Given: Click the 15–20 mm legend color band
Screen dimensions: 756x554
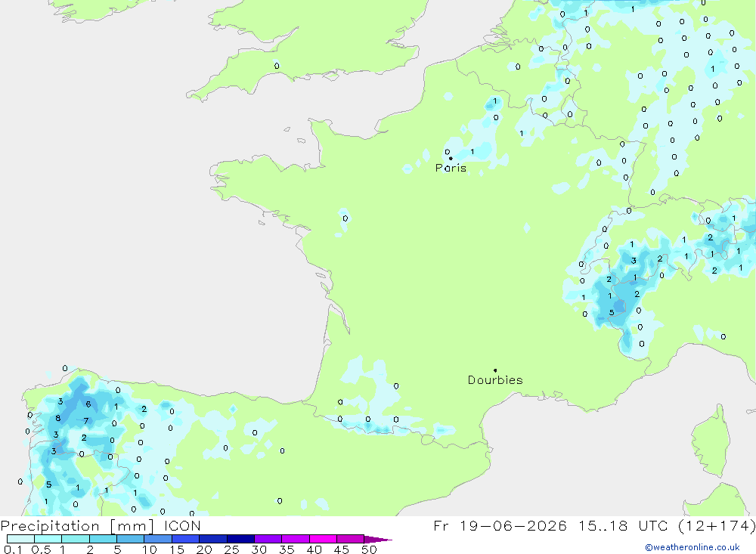Looking at the screenshot, I should tap(186, 539).
